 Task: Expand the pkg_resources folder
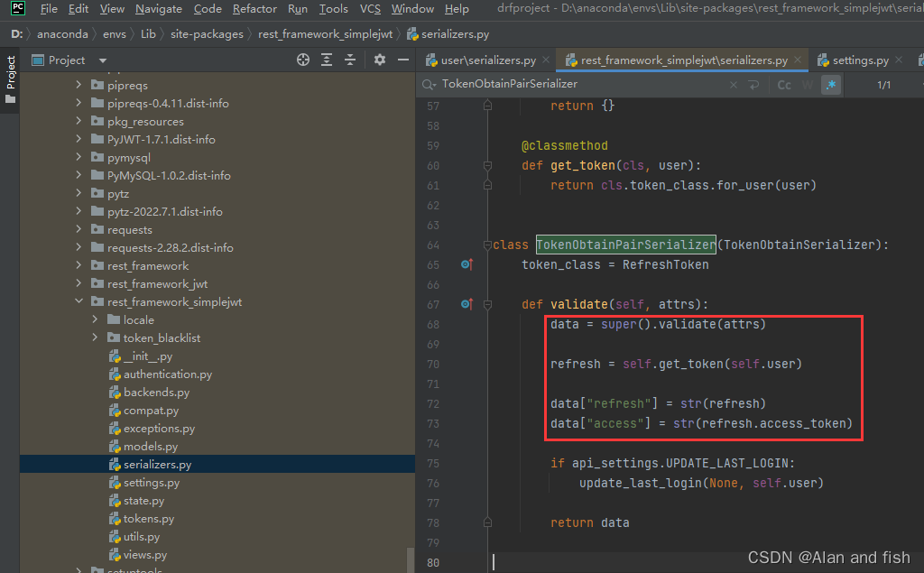point(79,121)
